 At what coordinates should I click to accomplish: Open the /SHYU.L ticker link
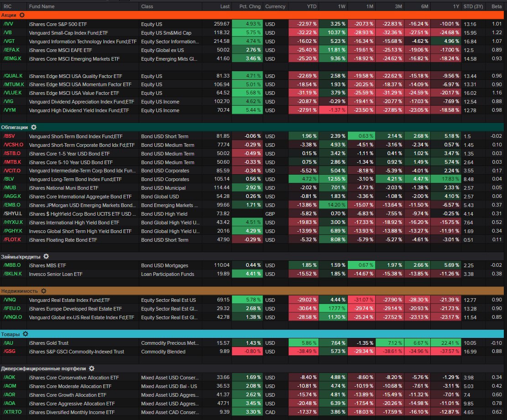click(x=13, y=213)
